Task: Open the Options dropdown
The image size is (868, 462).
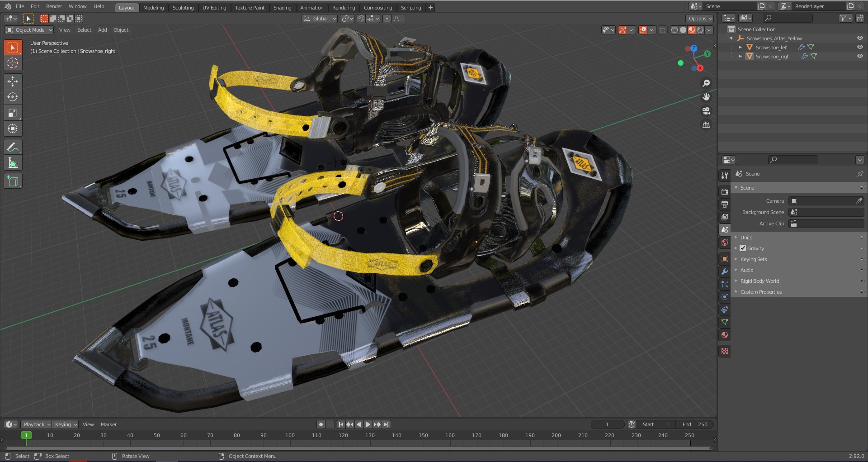Action: coord(700,19)
